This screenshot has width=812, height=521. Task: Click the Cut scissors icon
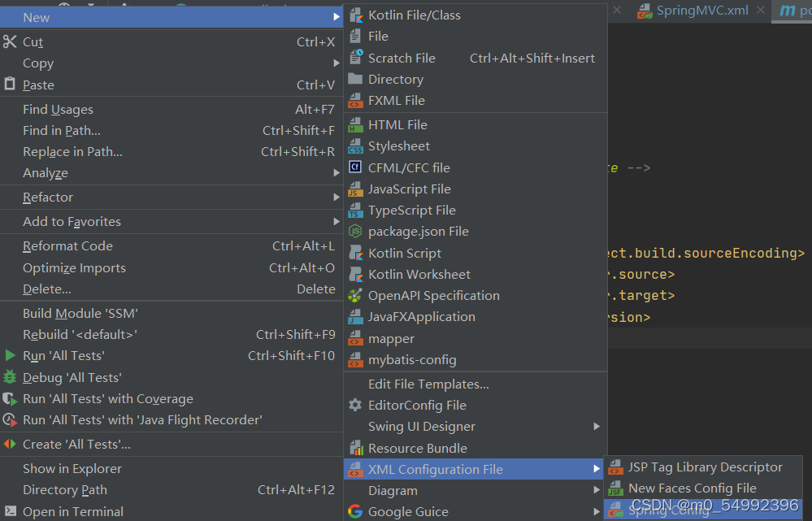point(10,41)
